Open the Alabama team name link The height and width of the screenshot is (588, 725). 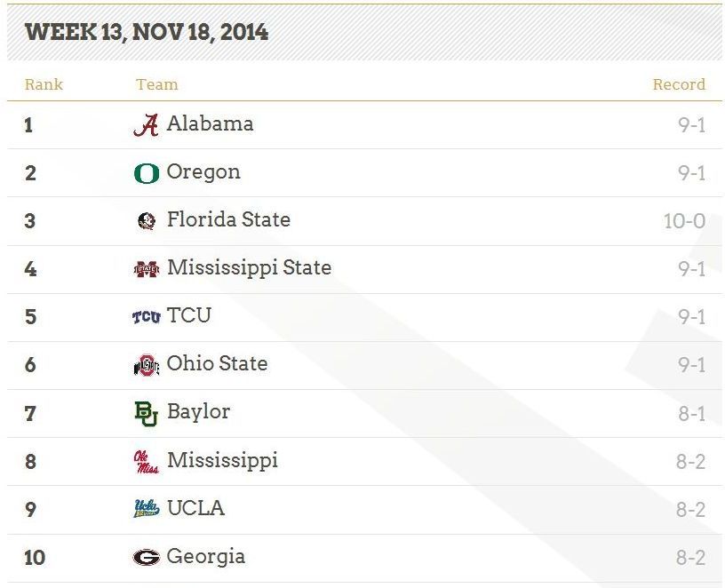click(211, 123)
